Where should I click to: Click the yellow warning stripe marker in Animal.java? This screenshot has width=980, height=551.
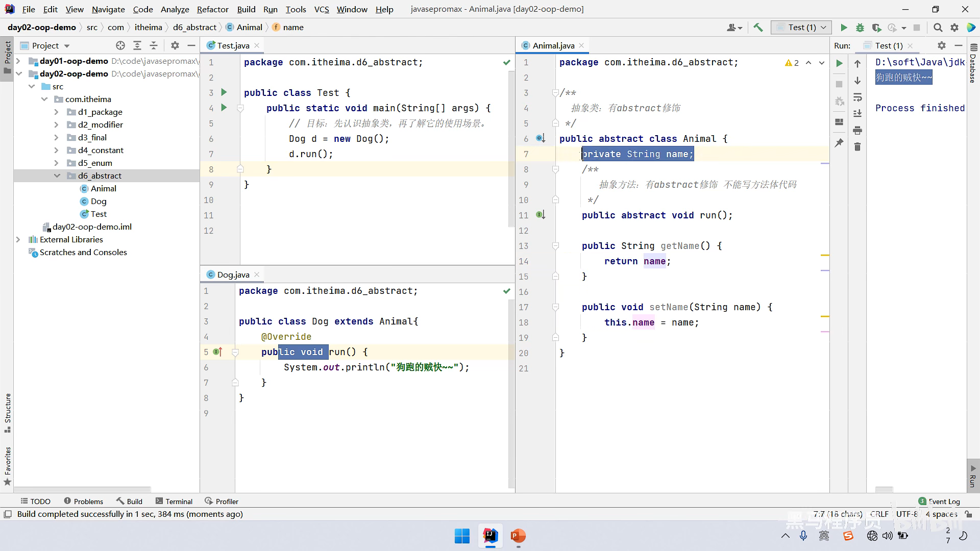click(x=825, y=255)
